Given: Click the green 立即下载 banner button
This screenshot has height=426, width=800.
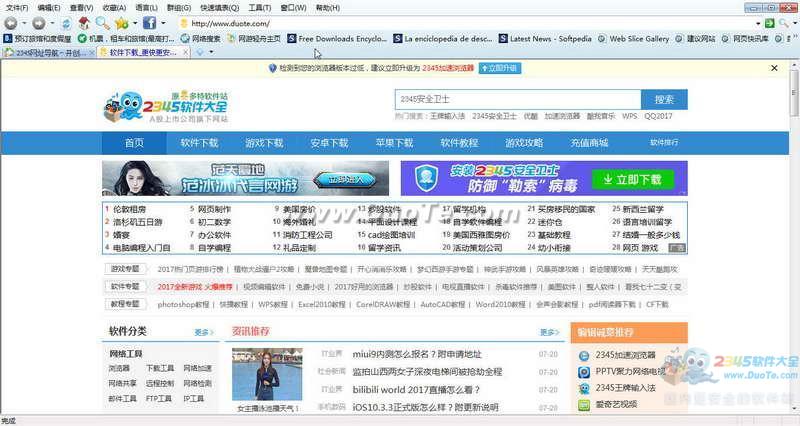Looking at the screenshot, I should coord(633,179).
